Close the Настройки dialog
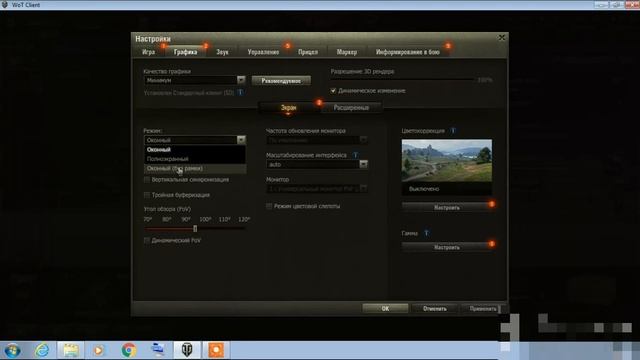The height and width of the screenshot is (360, 640). (x=502, y=38)
